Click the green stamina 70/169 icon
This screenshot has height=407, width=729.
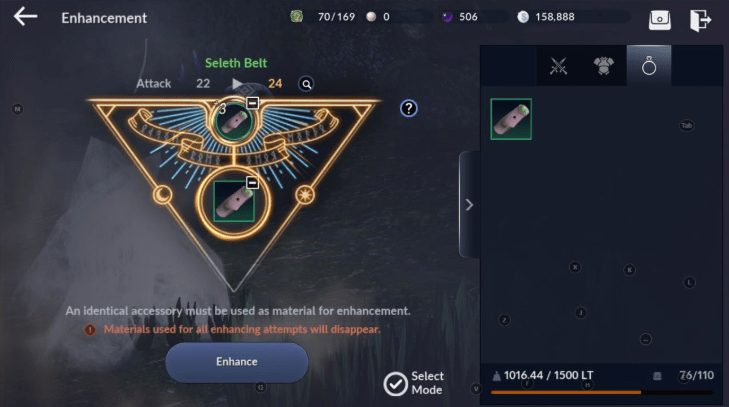coord(297,17)
